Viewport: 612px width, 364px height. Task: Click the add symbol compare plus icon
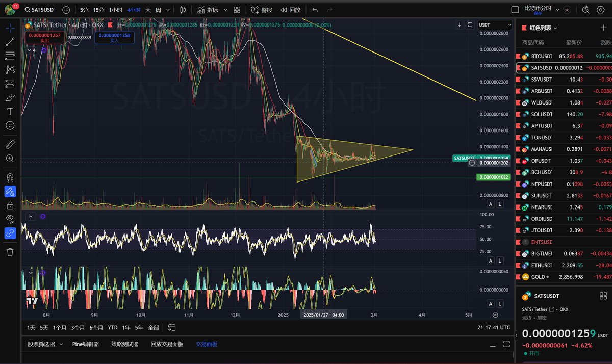coord(66,10)
